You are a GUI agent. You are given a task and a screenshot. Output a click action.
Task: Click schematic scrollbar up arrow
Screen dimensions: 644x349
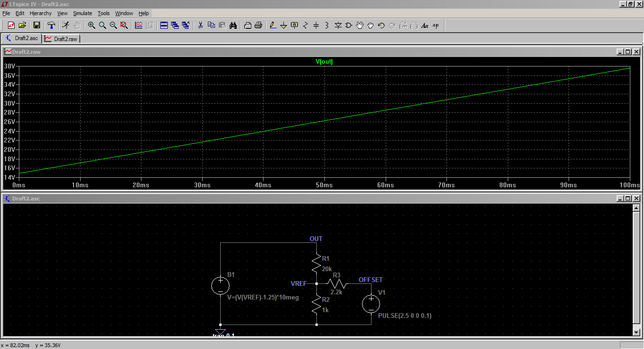coord(636,208)
